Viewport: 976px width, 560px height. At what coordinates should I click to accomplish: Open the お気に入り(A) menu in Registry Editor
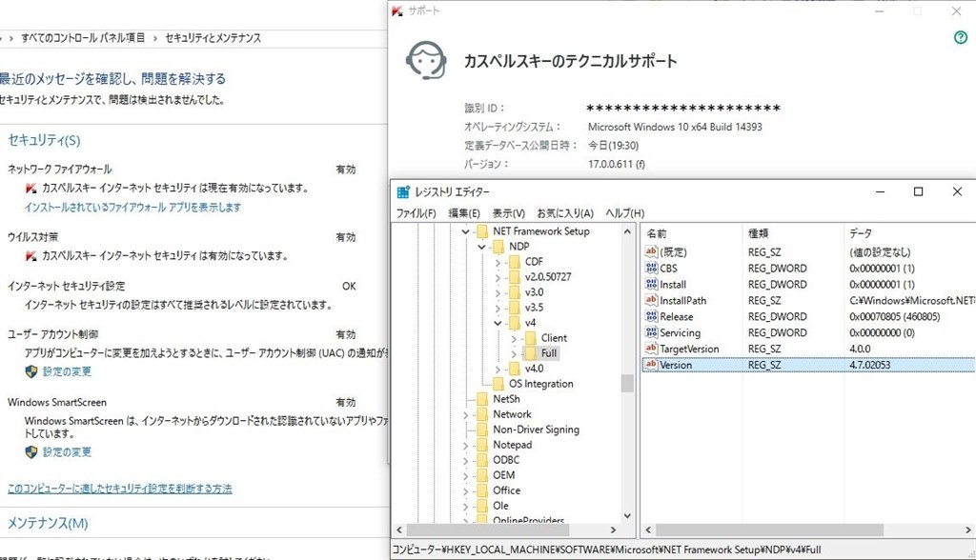coord(565,213)
